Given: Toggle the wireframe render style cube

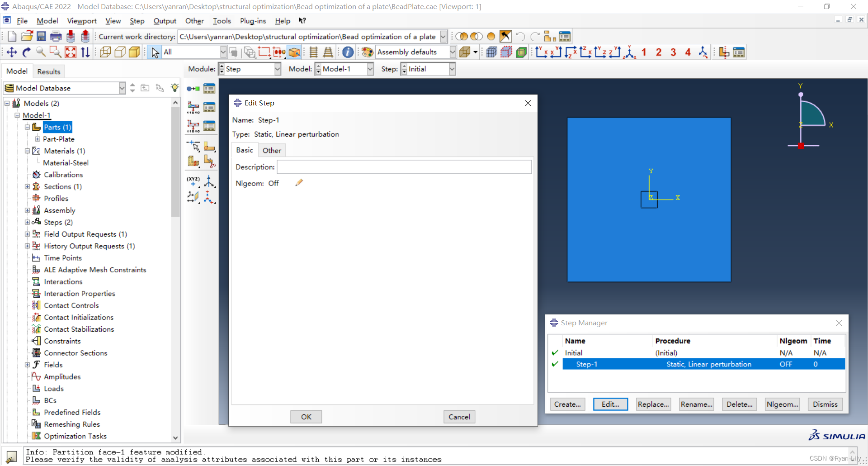Looking at the screenshot, I should (105, 52).
